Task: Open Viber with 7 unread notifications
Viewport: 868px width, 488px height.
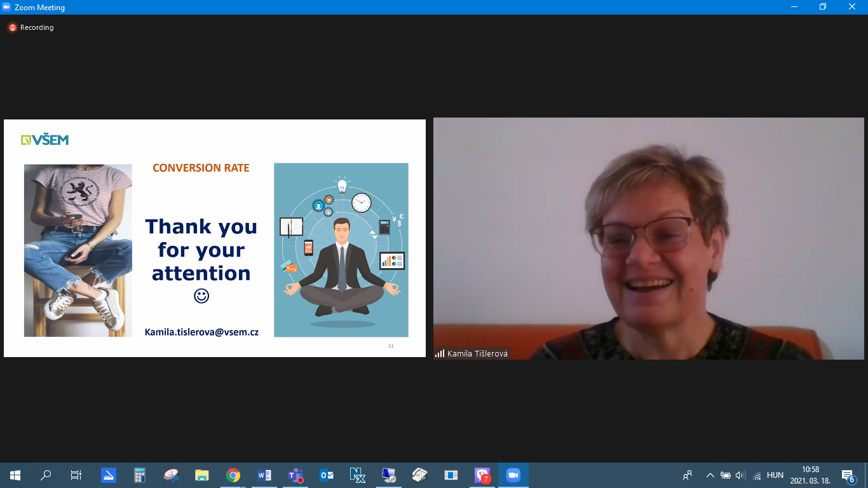Action: (x=482, y=475)
